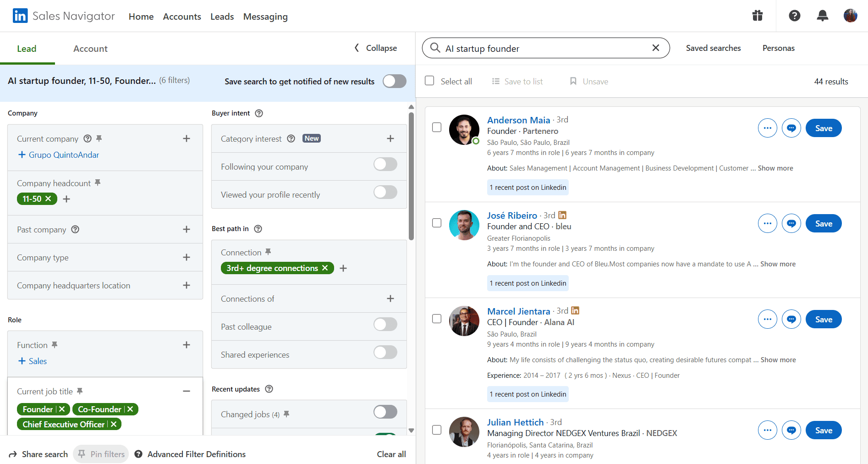Screen dimensions: 868x464
Task: Remove the 11-50 headcount filter chip
Action: pos(48,199)
